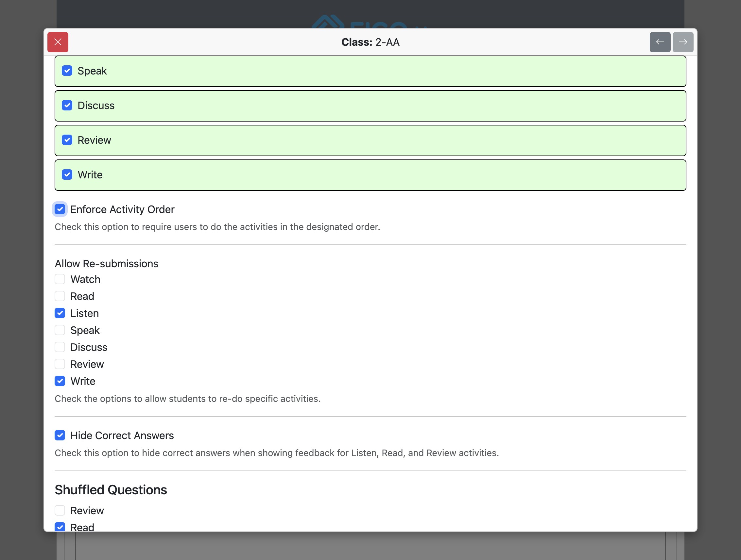Go to previous class with left arrow
Screen dimensions: 741x560
tap(660, 42)
